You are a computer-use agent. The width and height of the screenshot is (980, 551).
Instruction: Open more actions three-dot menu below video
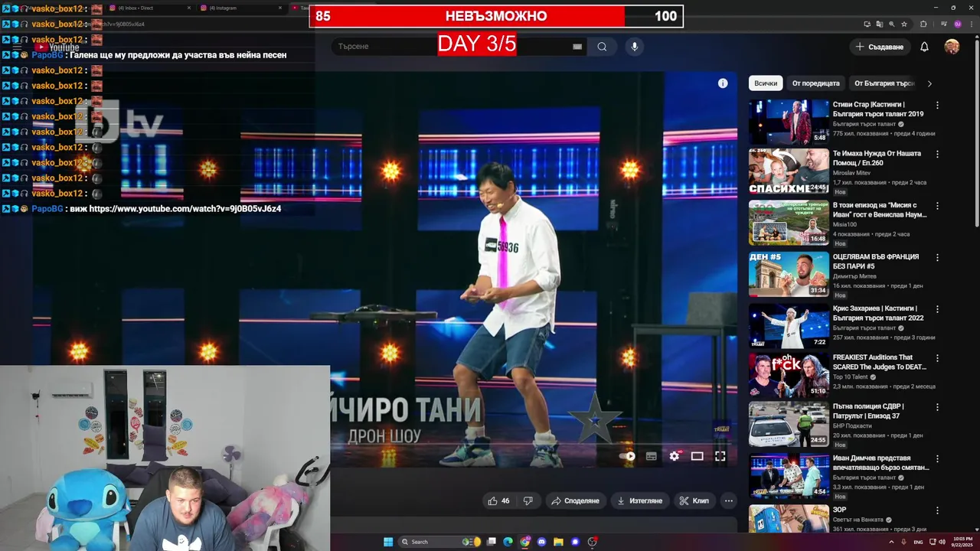click(x=729, y=500)
